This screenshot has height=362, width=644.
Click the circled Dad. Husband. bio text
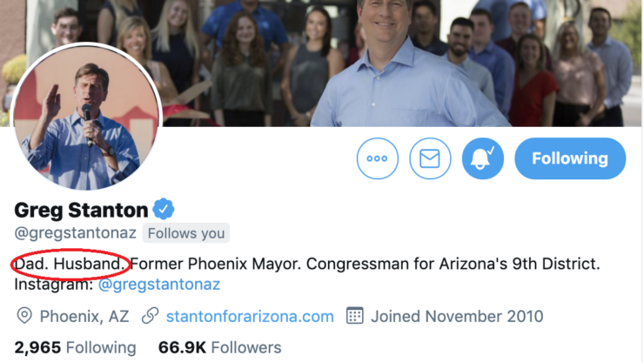click(70, 264)
